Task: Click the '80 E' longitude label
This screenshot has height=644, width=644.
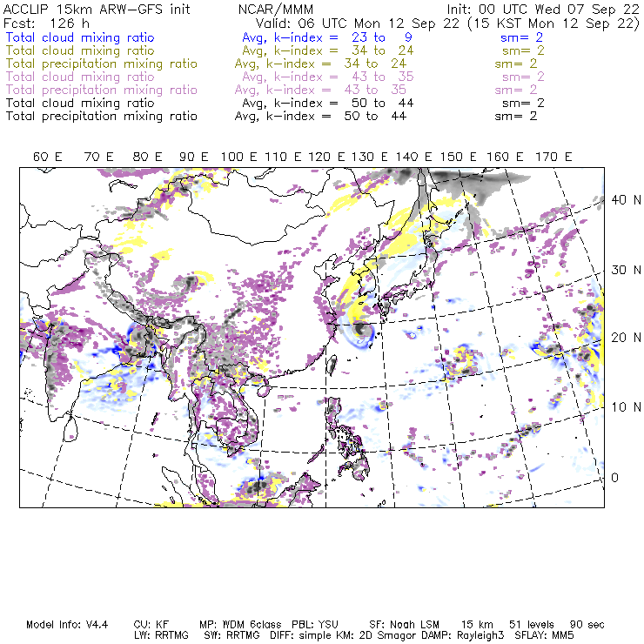Action: pyautogui.click(x=147, y=157)
